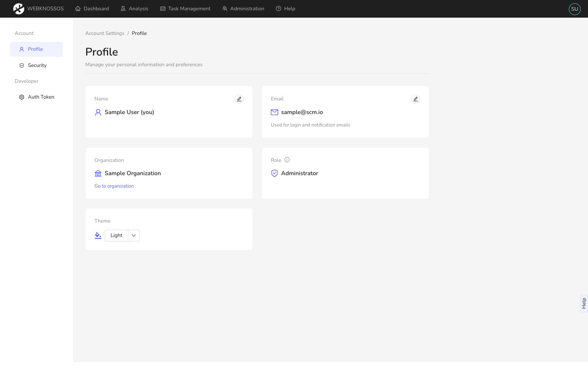Click the mail envelope icon beside sample@scm.io

tap(275, 112)
